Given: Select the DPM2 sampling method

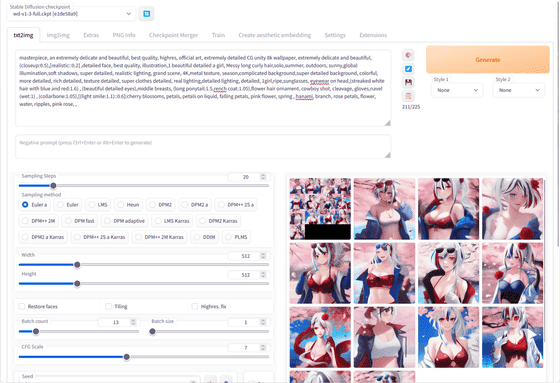Looking at the screenshot, I should point(160,205).
